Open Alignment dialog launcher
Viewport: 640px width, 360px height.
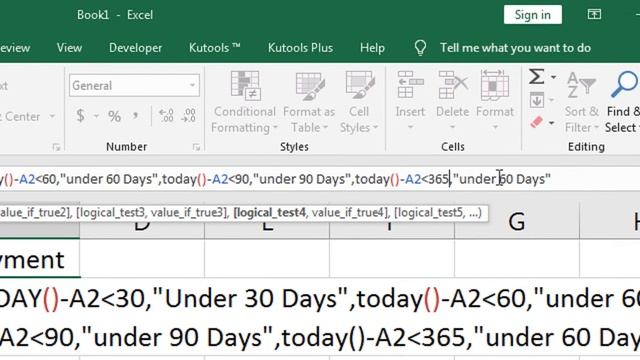(56, 147)
